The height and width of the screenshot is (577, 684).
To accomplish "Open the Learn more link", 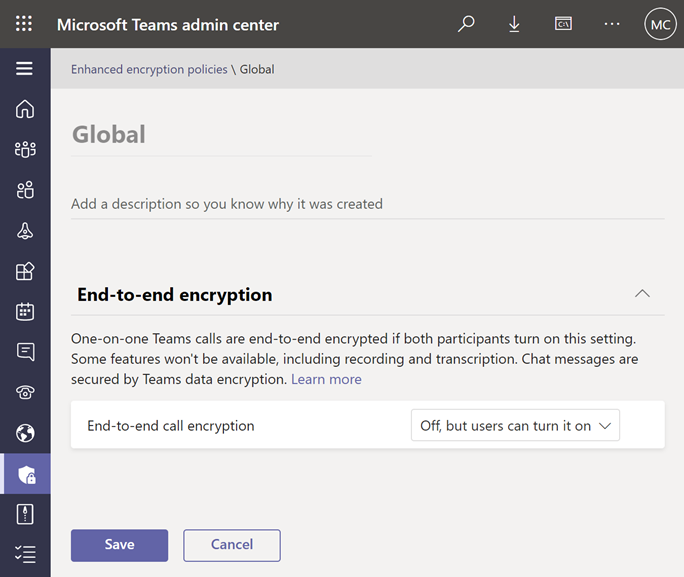I will 326,379.
